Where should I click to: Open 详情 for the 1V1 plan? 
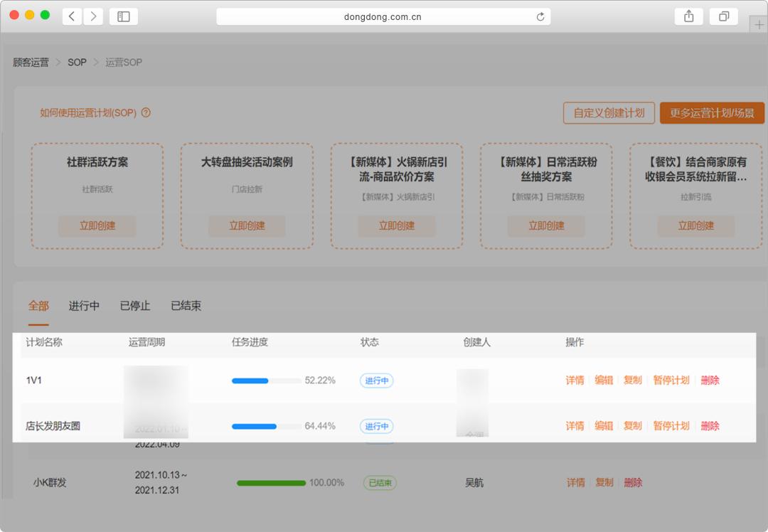click(575, 380)
